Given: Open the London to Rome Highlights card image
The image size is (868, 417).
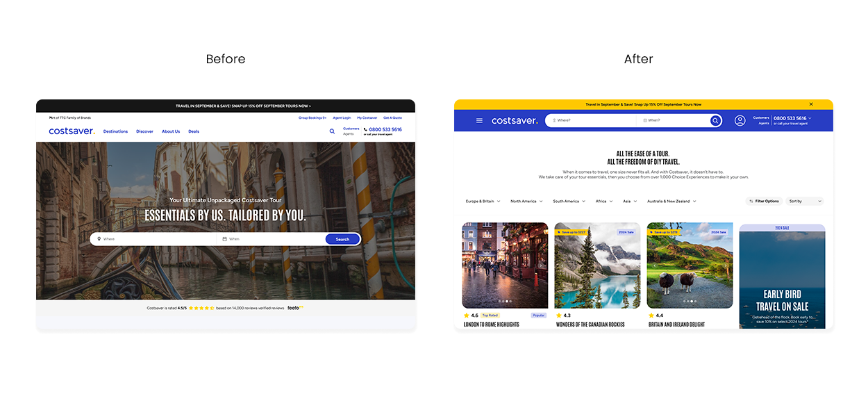Looking at the screenshot, I should point(505,265).
